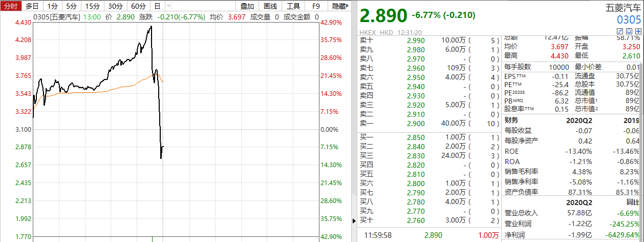Click the 营业总收入 value 57.88亿
Viewport: 644px width, 242px height.
point(580,213)
